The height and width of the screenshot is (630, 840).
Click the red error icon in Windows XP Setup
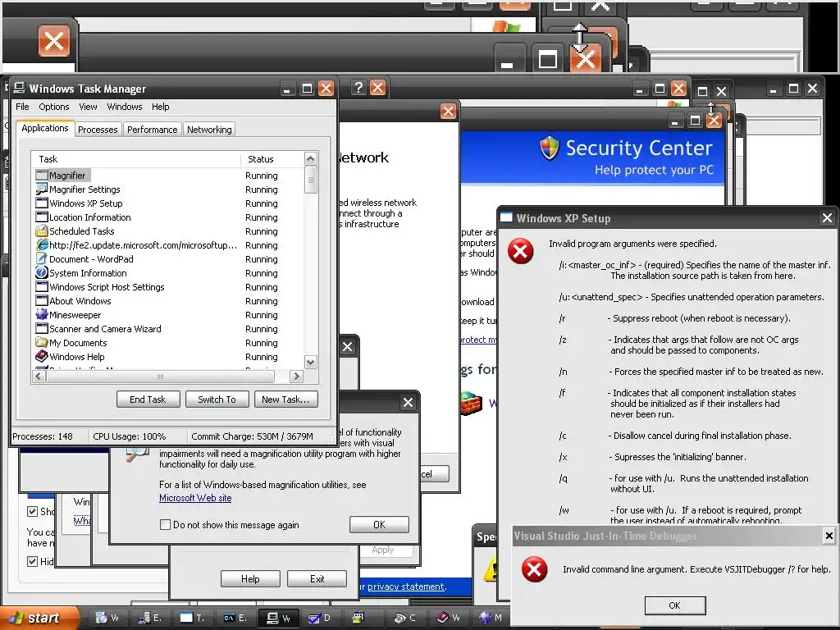click(x=521, y=251)
